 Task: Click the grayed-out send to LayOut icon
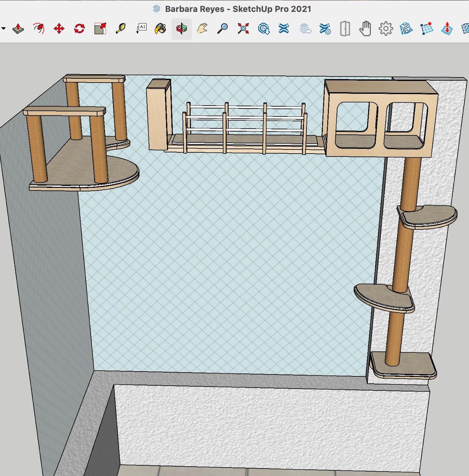pos(305,29)
